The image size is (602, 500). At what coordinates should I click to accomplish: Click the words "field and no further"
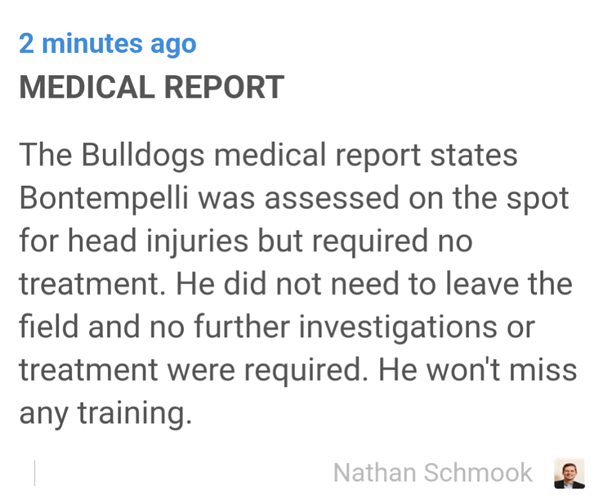[x=154, y=327]
